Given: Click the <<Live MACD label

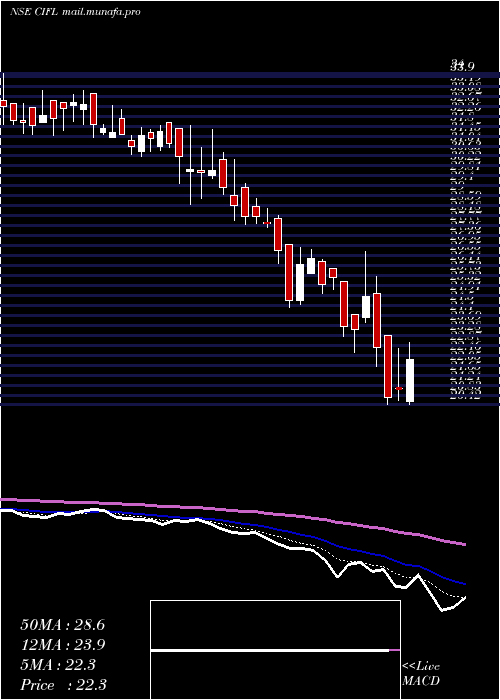Looking at the screenshot, I should pos(421,674).
